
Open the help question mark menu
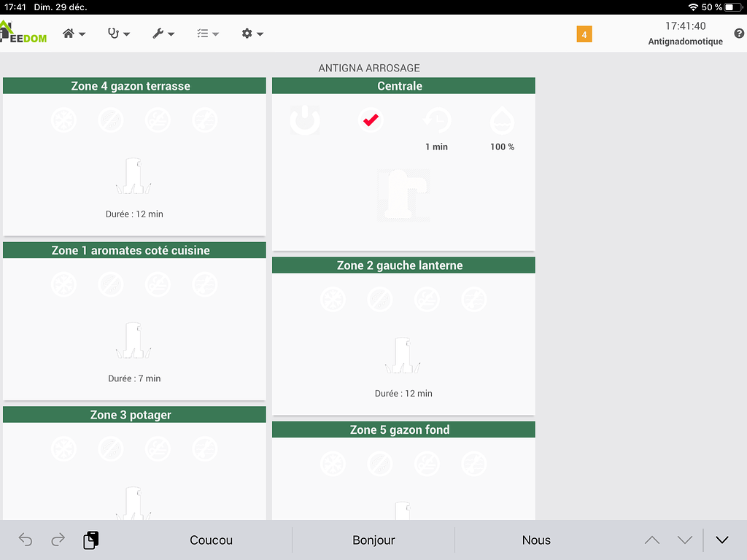(739, 34)
